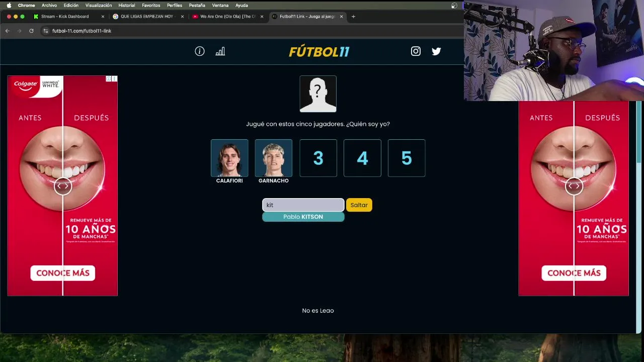
Task: Open the Visualización menu
Action: pyautogui.click(x=98, y=5)
